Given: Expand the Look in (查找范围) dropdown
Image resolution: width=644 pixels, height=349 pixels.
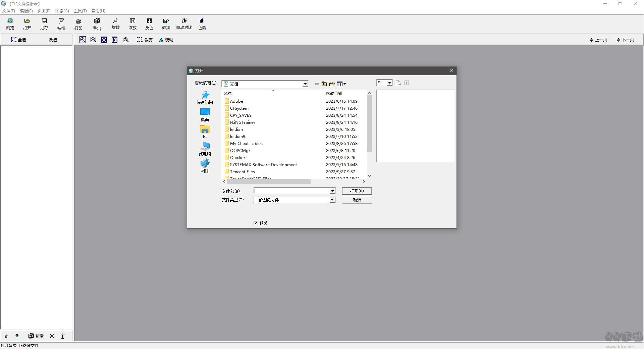Looking at the screenshot, I should pos(305,84).
